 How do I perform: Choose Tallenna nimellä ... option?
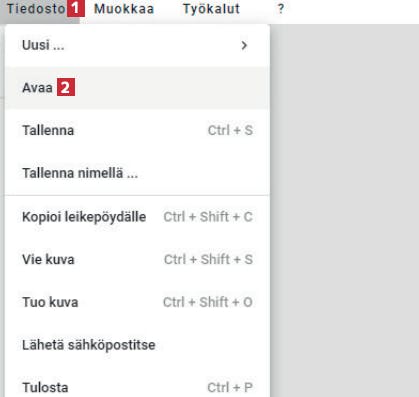(137, 173)
